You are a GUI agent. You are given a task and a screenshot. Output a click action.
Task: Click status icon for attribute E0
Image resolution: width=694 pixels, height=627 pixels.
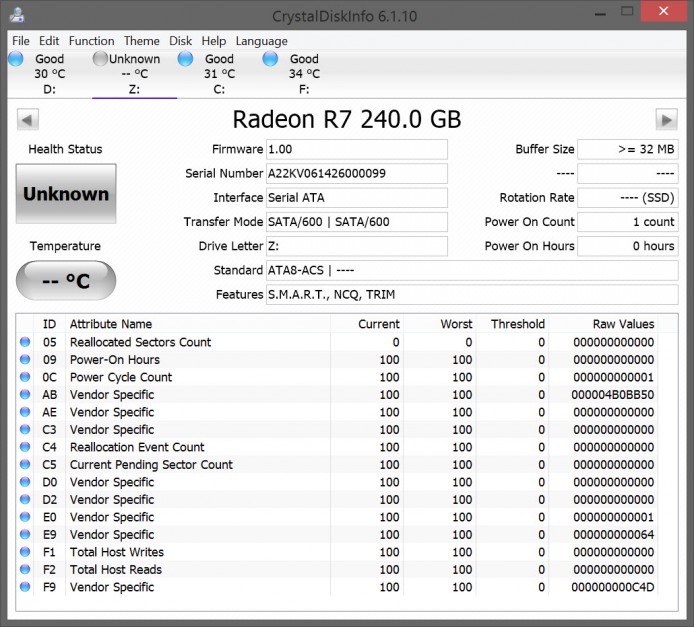click(x=25, y=517)
